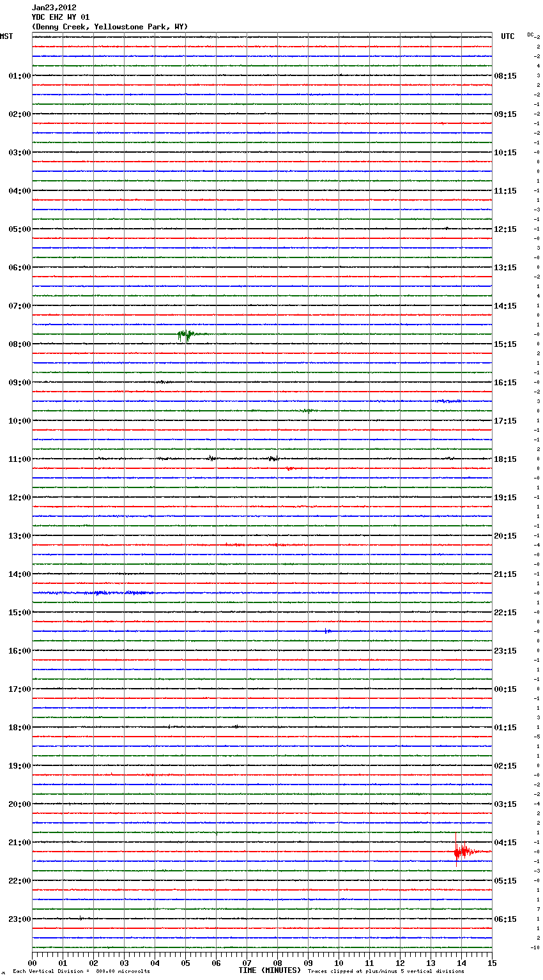Click minute 05 on the time axis
Screen dimensions: 543x980
(x=185, y=963)
